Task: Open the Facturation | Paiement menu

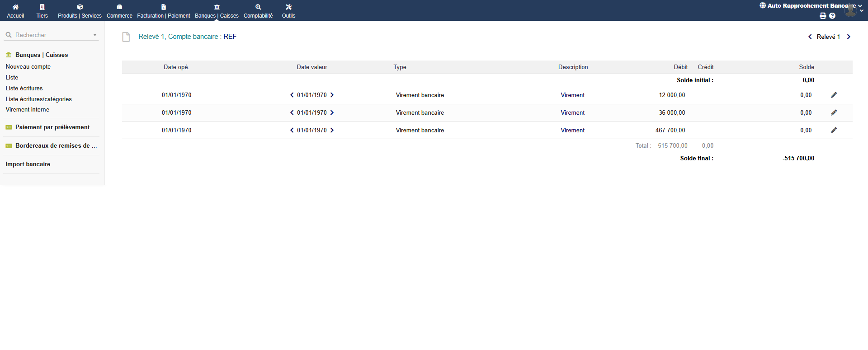Action: pos(163,11)
